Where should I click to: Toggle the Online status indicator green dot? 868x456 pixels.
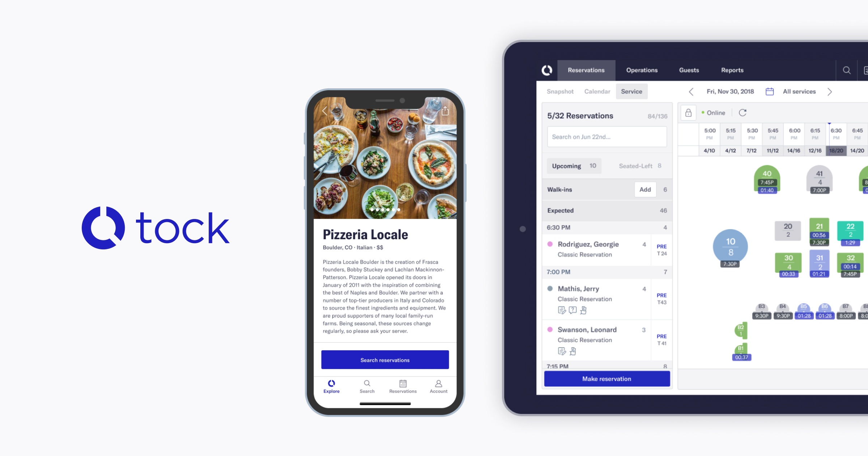point(703,113)
